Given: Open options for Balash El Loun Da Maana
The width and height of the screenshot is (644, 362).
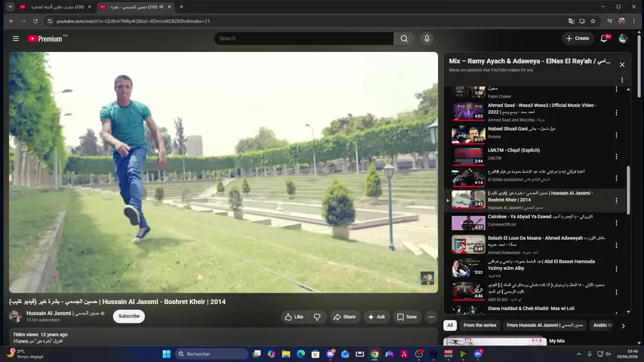Looking at the screenshot, I should click(x=616, y=245).
